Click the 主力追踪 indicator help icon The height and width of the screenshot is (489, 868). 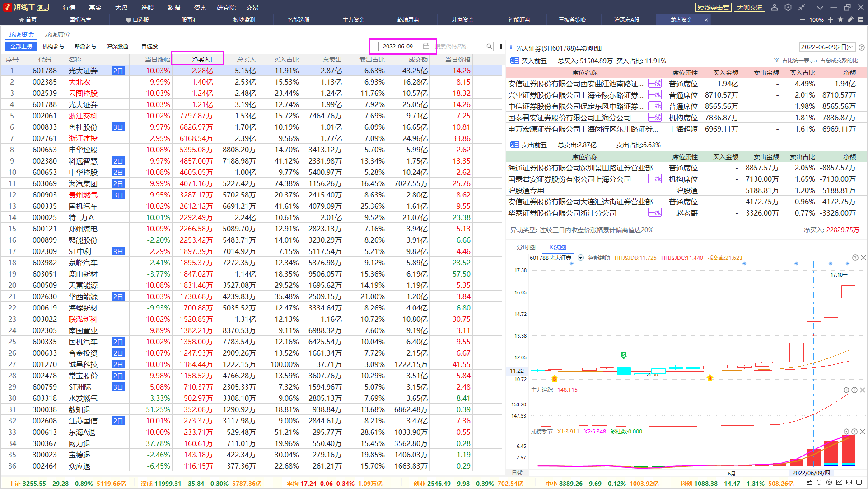(x=854, y=390)
